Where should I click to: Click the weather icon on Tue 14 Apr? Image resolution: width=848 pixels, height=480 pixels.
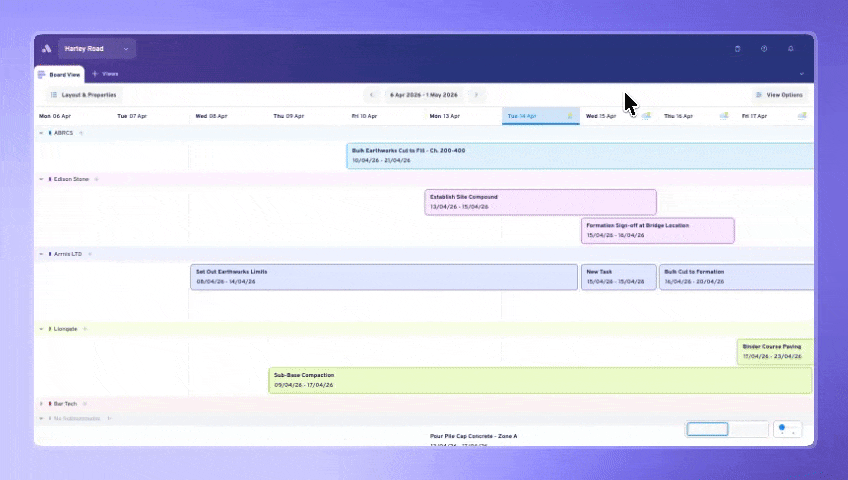click(x=569, y=116)
